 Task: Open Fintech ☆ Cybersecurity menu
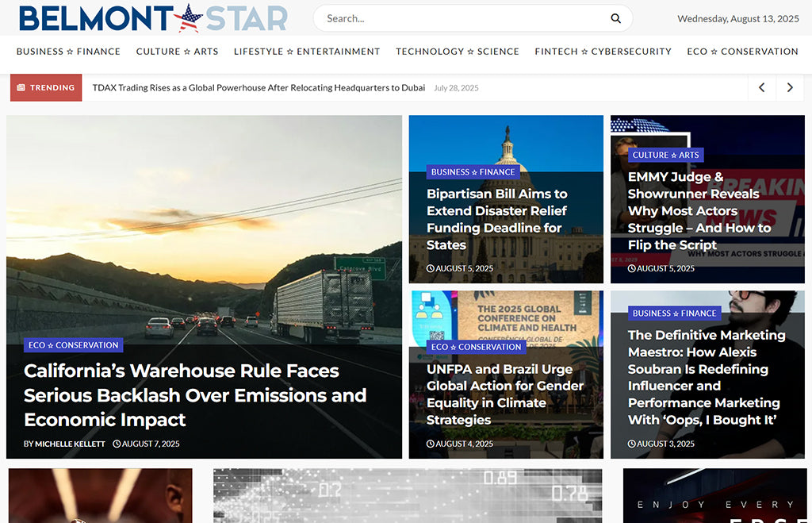603,52
